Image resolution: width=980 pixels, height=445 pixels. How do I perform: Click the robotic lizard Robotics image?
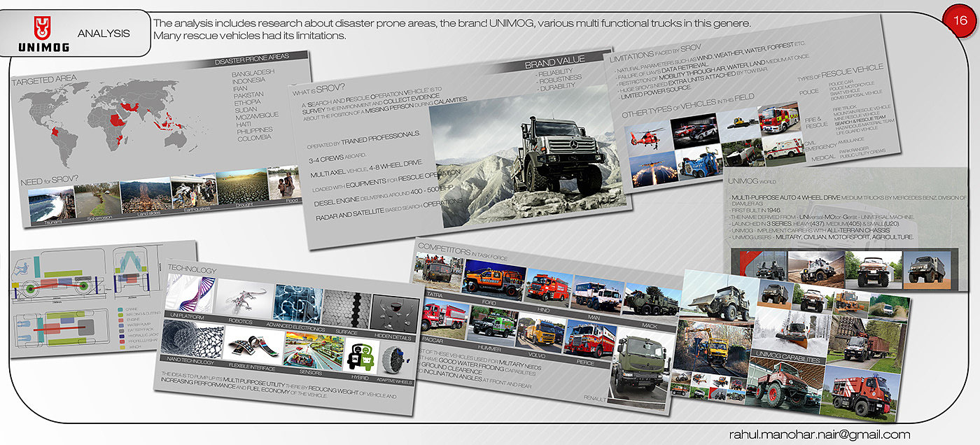coord(244,299)
